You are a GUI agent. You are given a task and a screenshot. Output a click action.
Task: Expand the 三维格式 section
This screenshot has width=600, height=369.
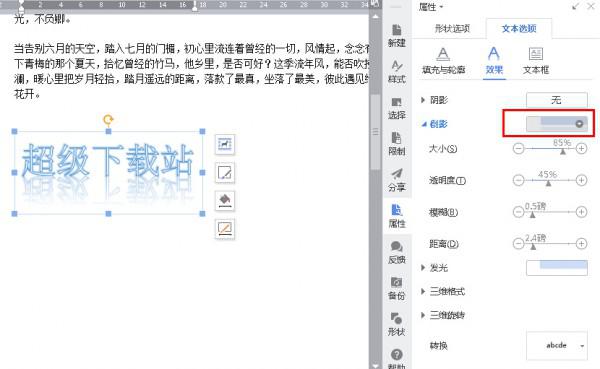coord(443,291)
